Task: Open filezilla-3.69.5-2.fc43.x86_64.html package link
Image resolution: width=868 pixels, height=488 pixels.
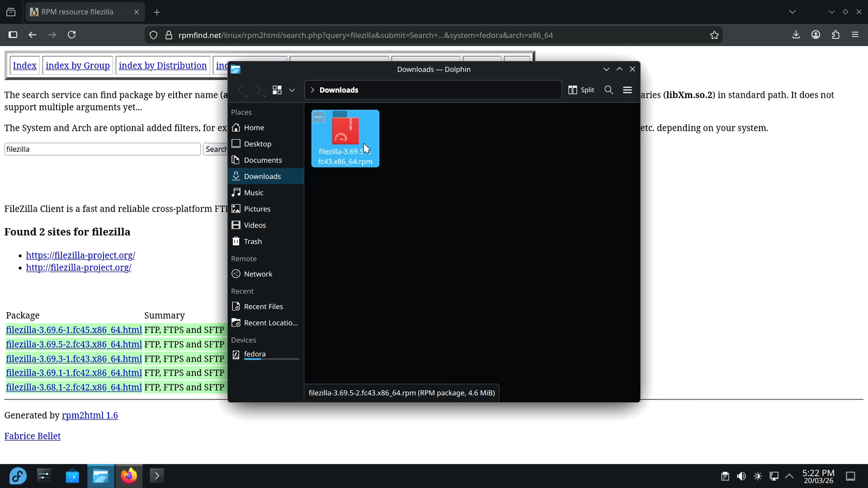Action: point(74,344)
